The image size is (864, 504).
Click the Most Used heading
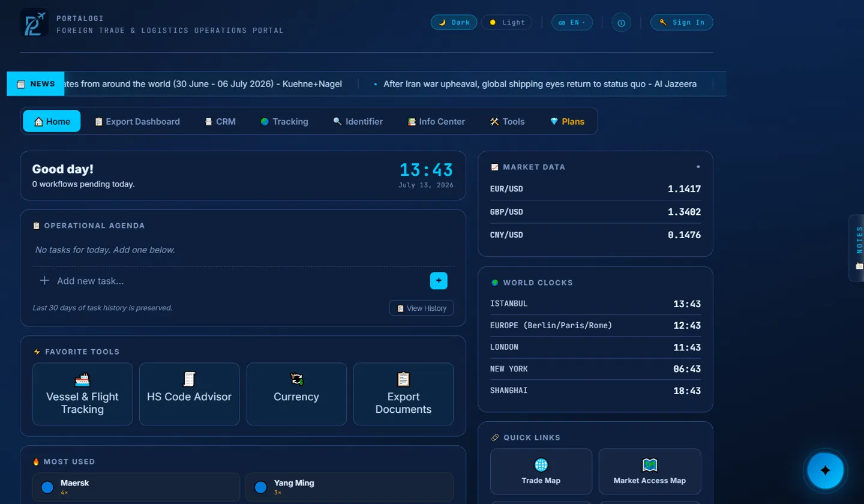coord(64,461)
